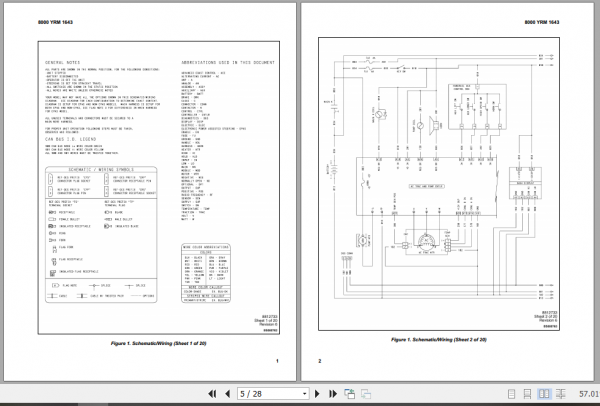Go to the previous page
The image size is (600, 406).
click(228, 394)
